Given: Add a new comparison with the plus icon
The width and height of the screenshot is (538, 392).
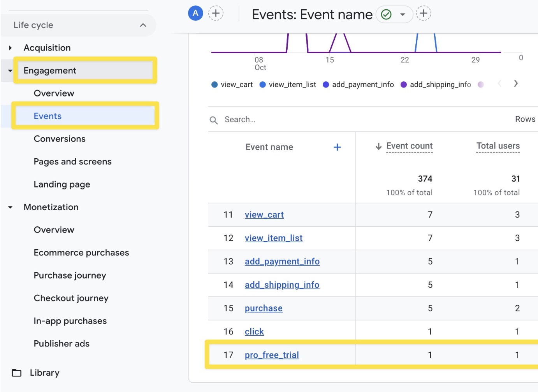Looking at the screenshot, I should click(216, 13).
